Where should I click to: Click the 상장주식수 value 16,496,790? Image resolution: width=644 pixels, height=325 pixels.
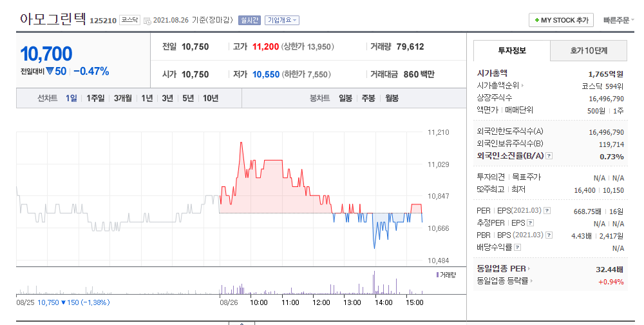point(606,99)
